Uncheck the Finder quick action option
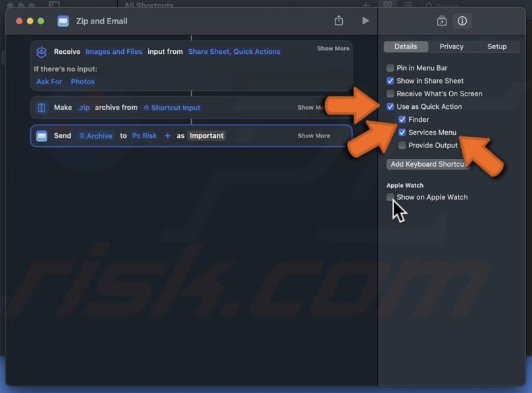Screen dimensions: 532x393 (402, 119)
